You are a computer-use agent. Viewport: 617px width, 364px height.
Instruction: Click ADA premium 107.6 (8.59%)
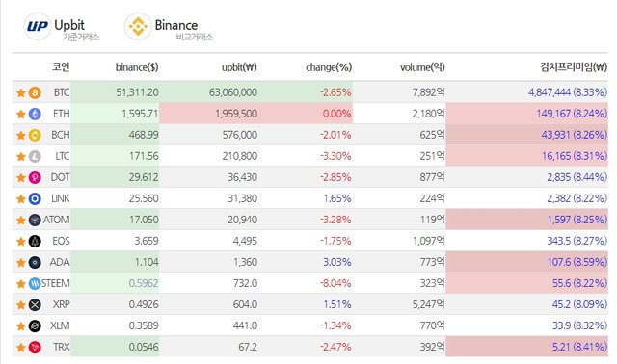[577, 263]
